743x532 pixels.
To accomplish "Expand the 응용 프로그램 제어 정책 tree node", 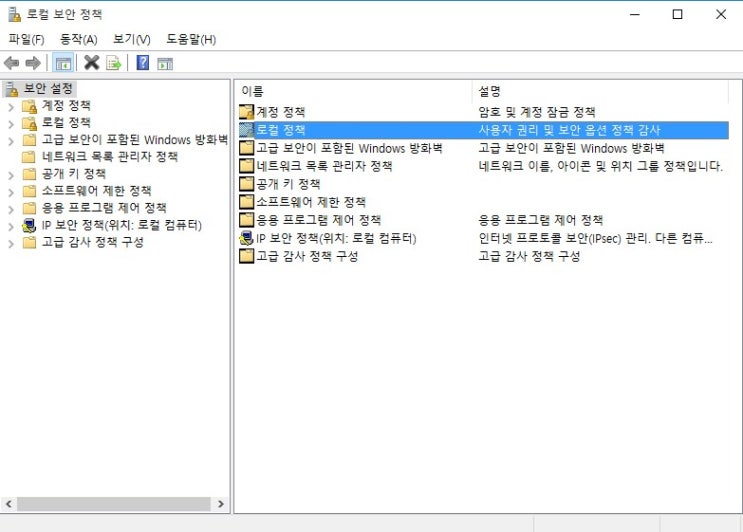I will (x=11, y=210).
